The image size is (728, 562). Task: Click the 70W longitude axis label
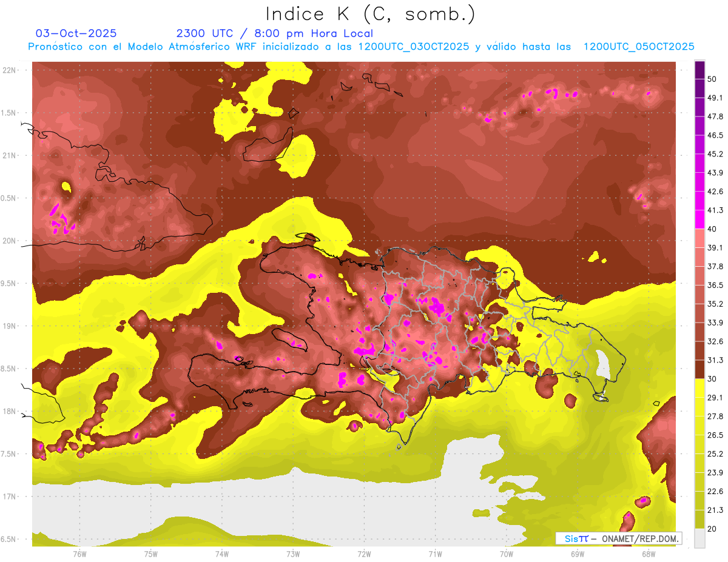[x=506, y=554]
